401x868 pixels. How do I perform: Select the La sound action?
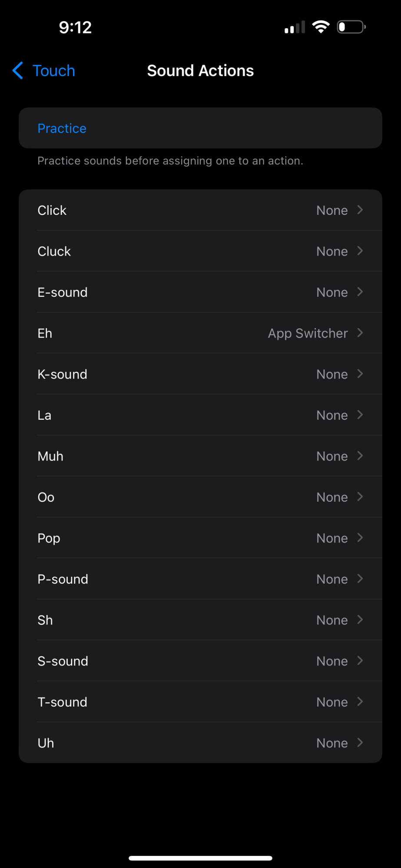[x=200, y=415]
